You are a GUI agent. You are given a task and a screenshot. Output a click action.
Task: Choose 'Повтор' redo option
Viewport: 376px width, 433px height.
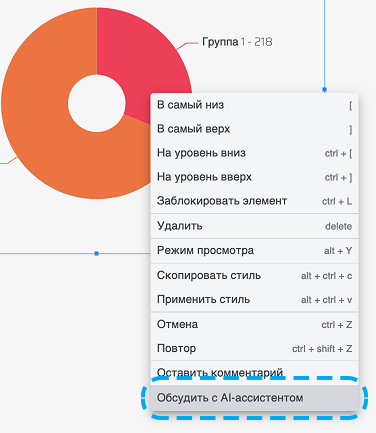[254, 349]
